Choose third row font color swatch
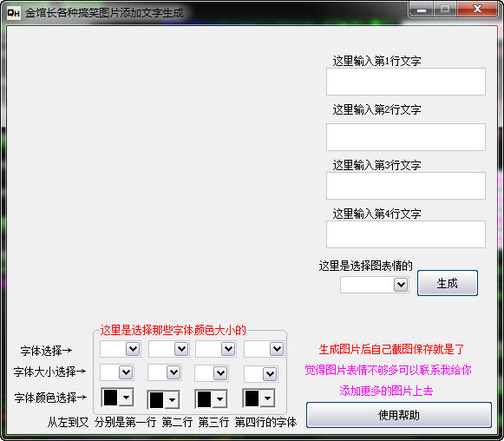The width and height of the screenshot is (504, 441). (x=204, y=399)
